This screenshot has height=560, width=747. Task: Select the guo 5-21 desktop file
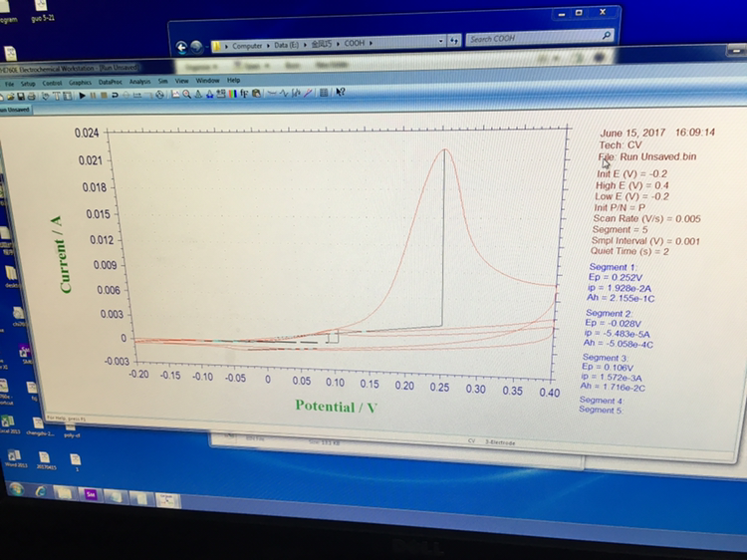(42, 11)
